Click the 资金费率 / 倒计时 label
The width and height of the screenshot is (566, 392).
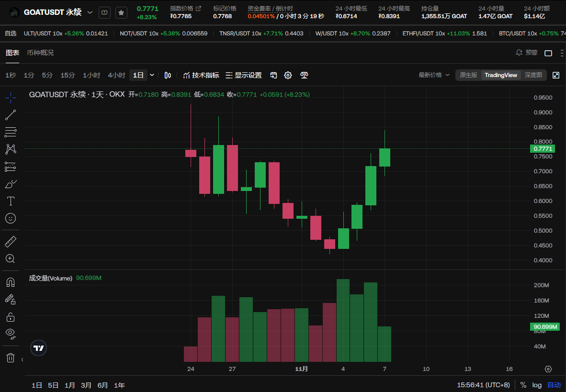point(270,8)
